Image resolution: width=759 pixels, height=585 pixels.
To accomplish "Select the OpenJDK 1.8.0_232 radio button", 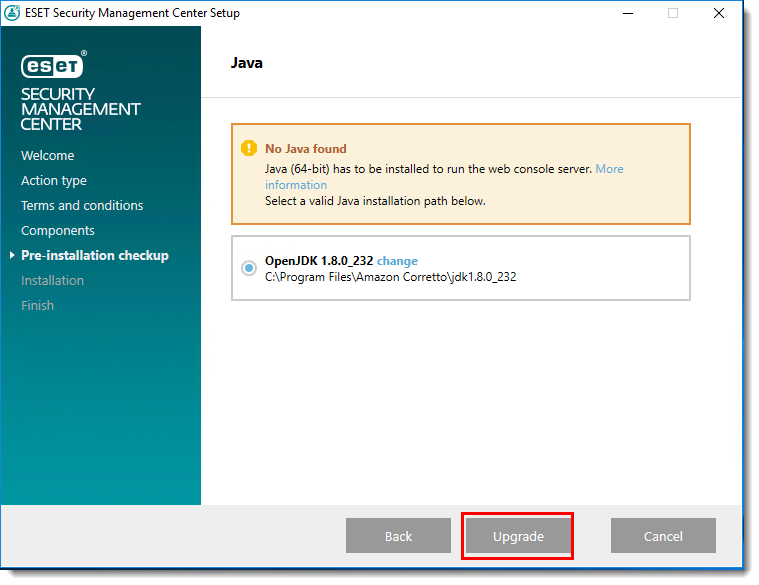I will pyautogui.click(x=249, y=268).
